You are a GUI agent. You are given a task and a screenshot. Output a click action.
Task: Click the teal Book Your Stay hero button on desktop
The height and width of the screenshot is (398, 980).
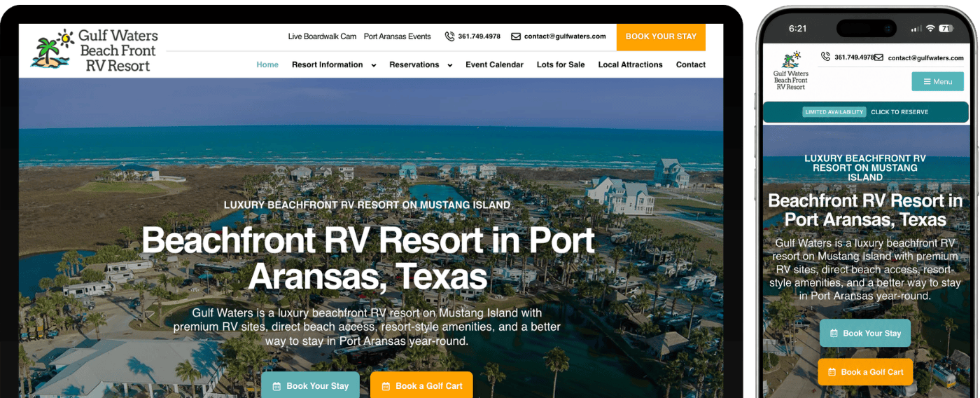[x=310, y=385]
